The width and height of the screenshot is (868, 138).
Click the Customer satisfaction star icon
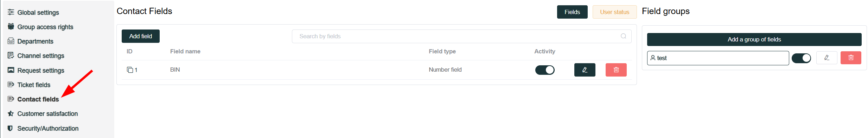click(11, 113)
